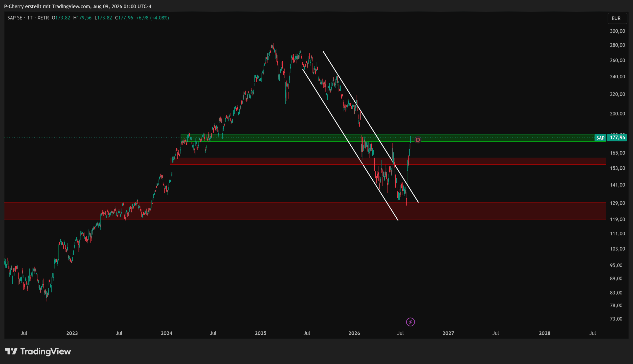Click the 2024 label on the time axis

coord(166,333)
